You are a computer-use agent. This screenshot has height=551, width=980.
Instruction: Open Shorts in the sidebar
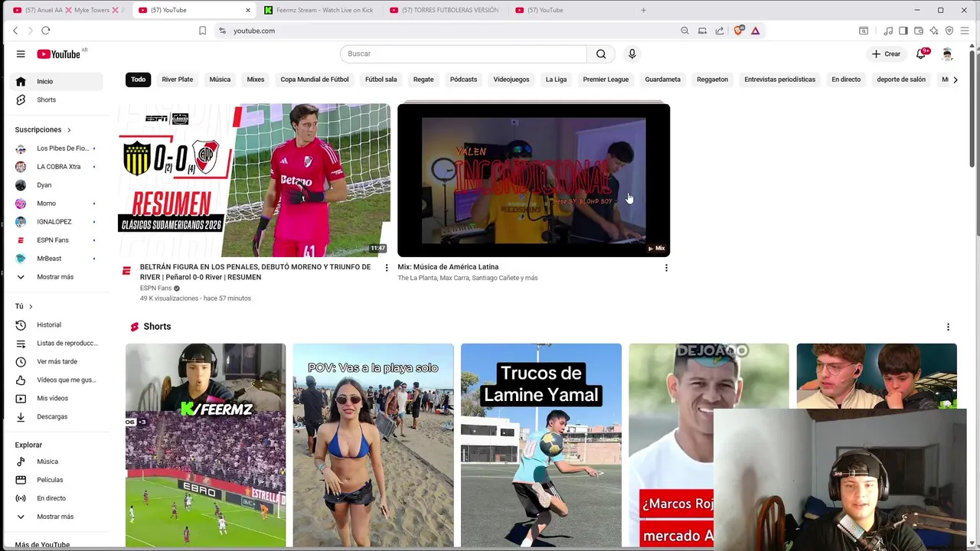pos(57,99)
